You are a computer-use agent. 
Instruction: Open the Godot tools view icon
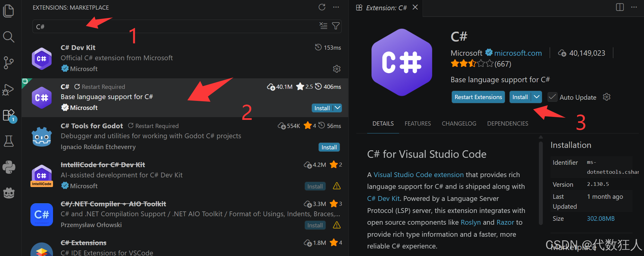[9, 193]
